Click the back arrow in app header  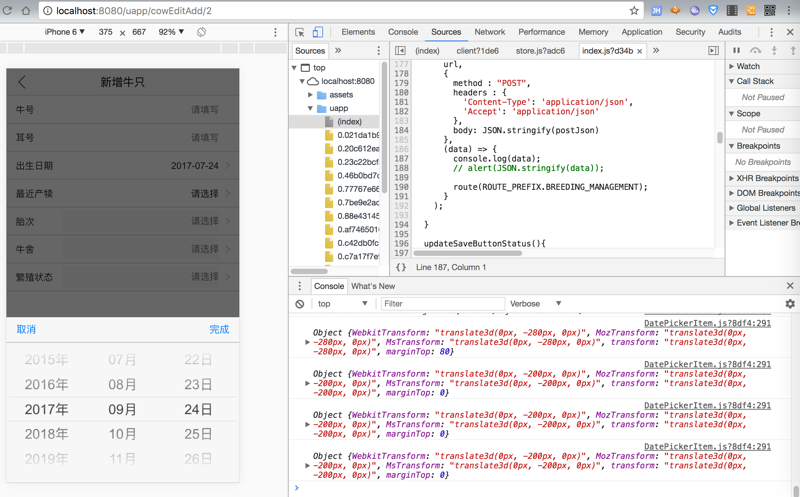pyautogui.click(x=22, y=82)
